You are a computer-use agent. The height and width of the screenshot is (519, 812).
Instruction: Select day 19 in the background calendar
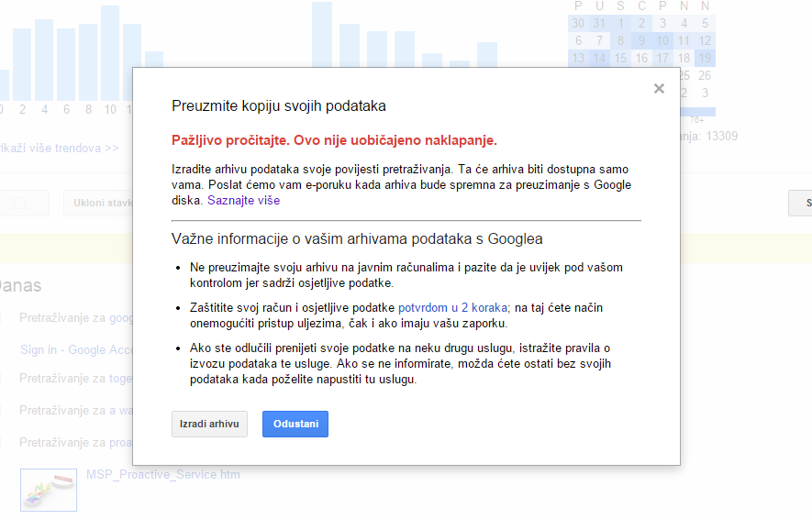pyautogui.click(x=705, y=58)
